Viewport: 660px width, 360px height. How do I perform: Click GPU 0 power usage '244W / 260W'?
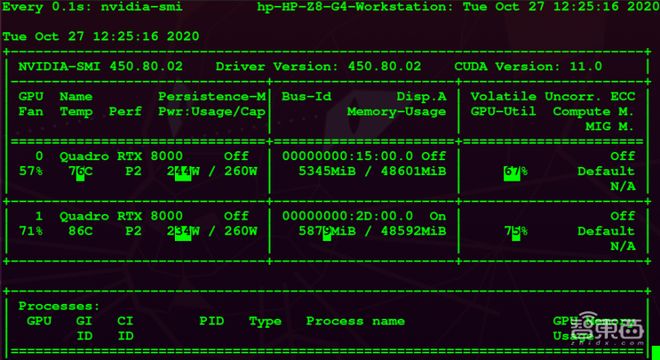coord(212,171)
